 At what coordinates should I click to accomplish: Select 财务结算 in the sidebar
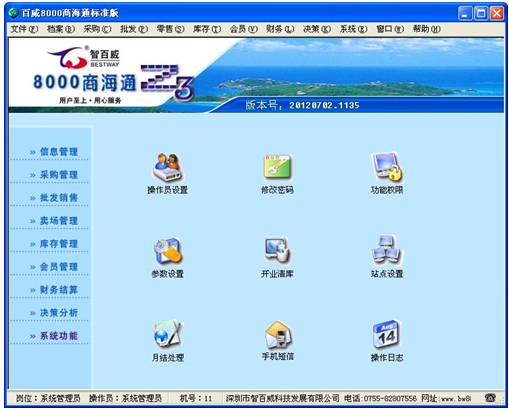[59, 290]
